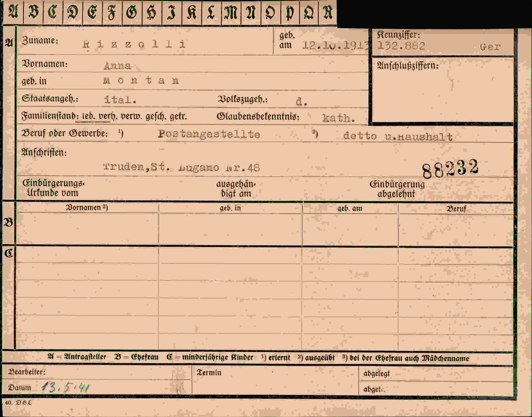
Task: Select alphabet tab A at top
Action: pyautogui.click(x=13, y=12)
